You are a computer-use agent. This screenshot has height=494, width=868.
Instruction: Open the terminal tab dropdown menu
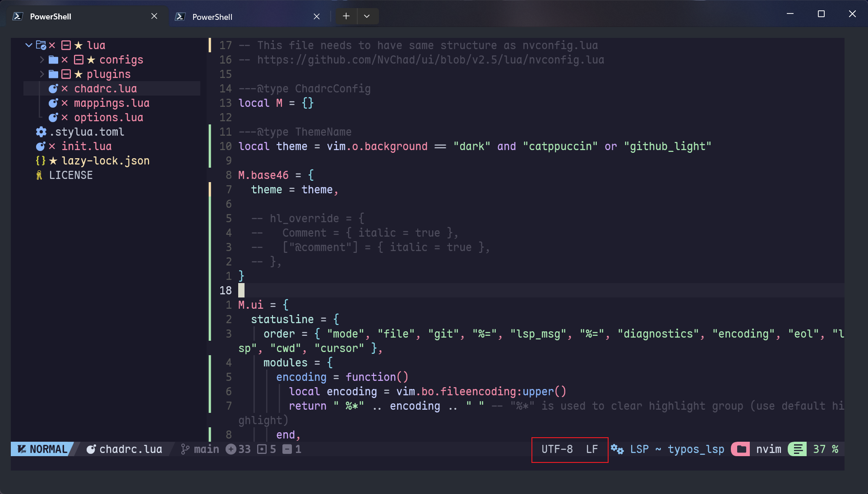pos(367,16)
